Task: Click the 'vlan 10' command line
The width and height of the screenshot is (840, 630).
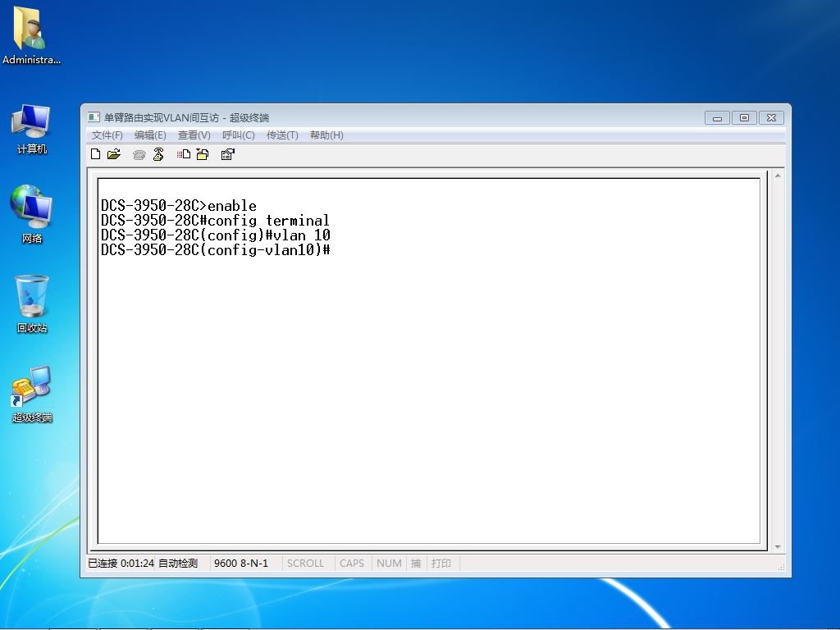Action: pos(216,235)
